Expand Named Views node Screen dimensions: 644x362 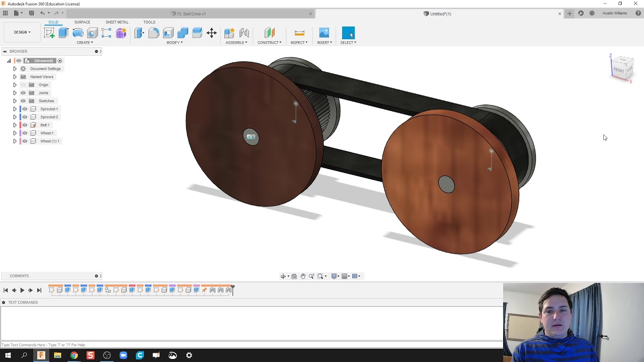(x=15, y=77)
